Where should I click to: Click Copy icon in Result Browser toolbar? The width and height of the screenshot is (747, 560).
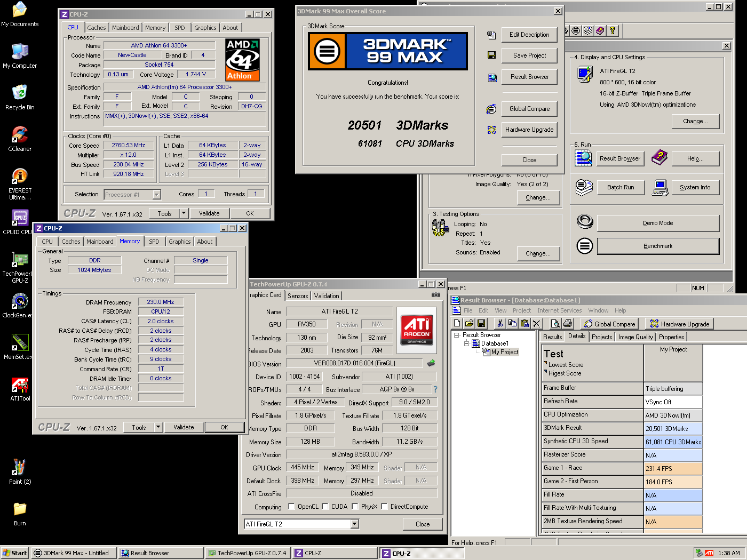[512, 323]
